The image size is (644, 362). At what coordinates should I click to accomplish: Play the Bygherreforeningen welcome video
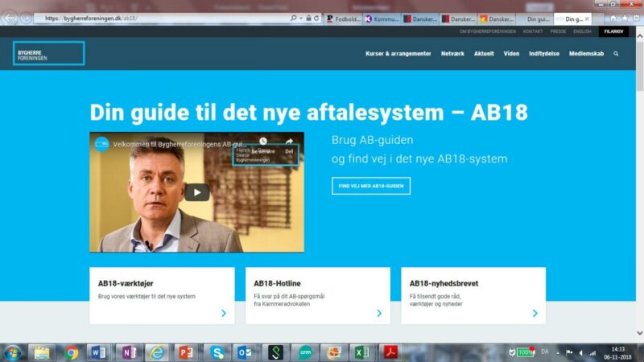point(196,192)
